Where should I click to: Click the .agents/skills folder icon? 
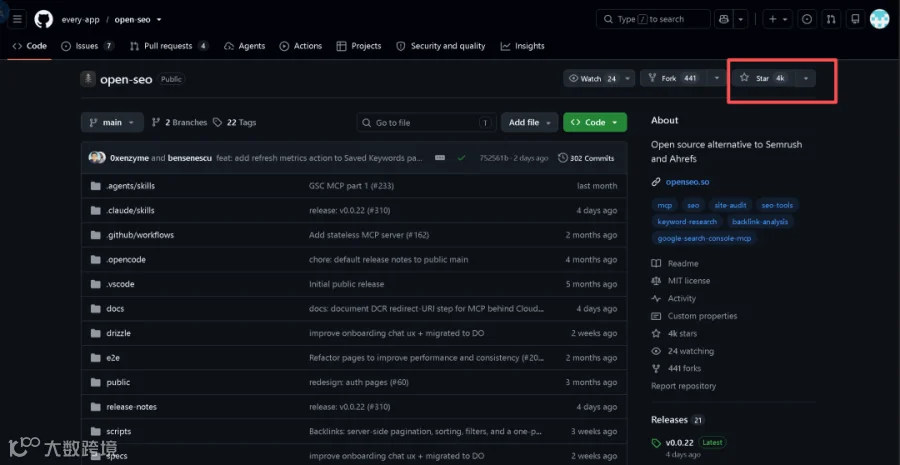pos(96,186)
